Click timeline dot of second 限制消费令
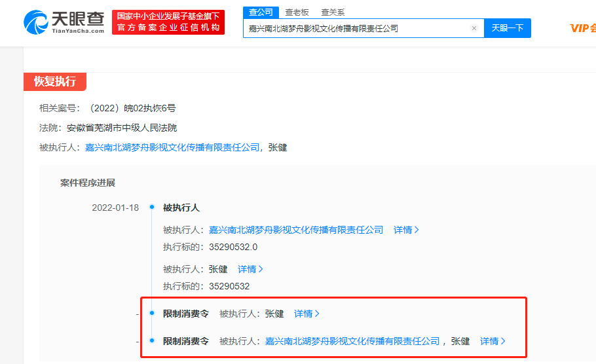 [152, 340]
